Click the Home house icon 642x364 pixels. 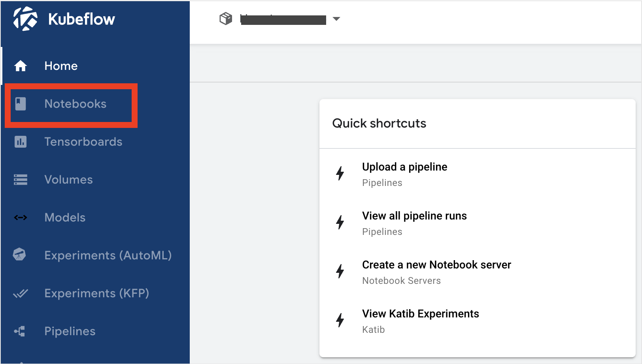(21, 66)
